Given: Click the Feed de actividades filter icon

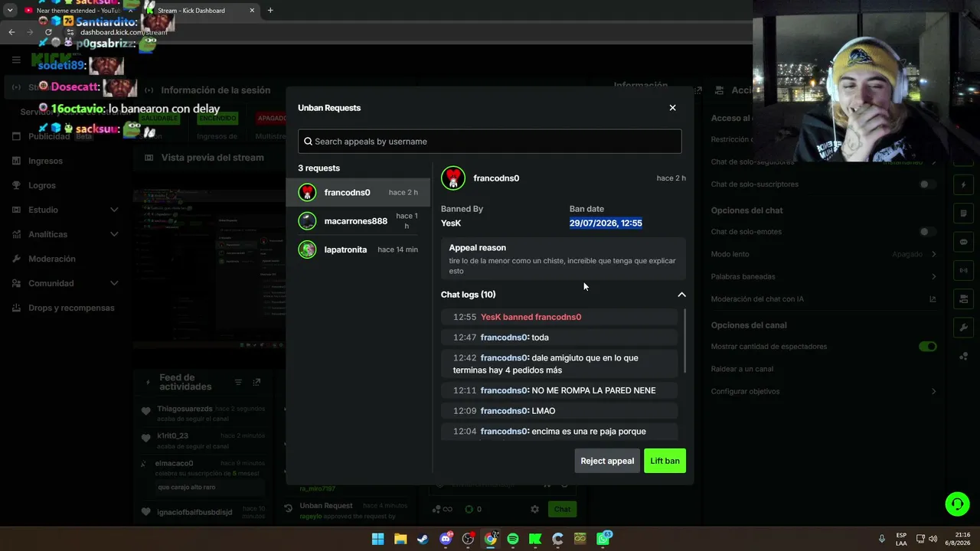Looking at the screenshot, I should tap(238, 382).
